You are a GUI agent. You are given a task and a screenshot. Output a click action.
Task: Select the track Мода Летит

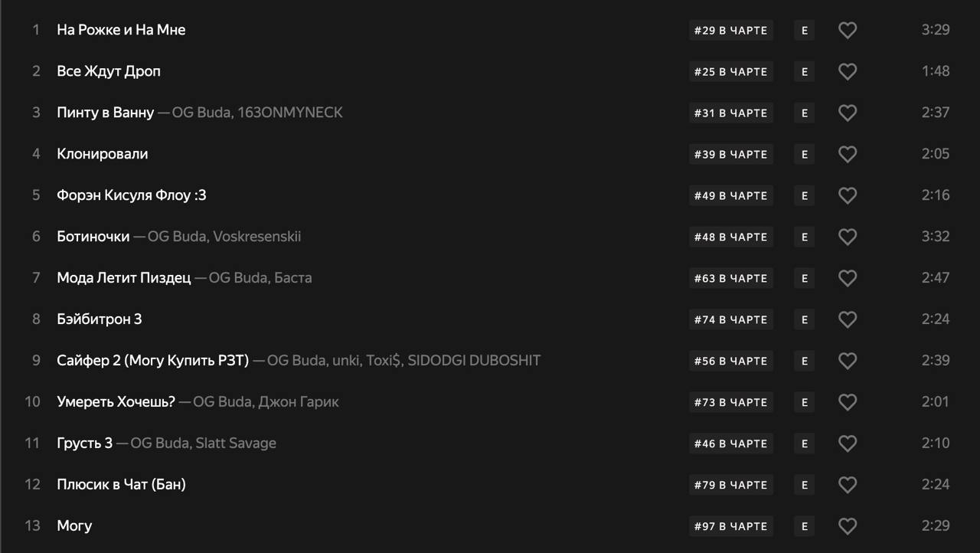(124, 278)
